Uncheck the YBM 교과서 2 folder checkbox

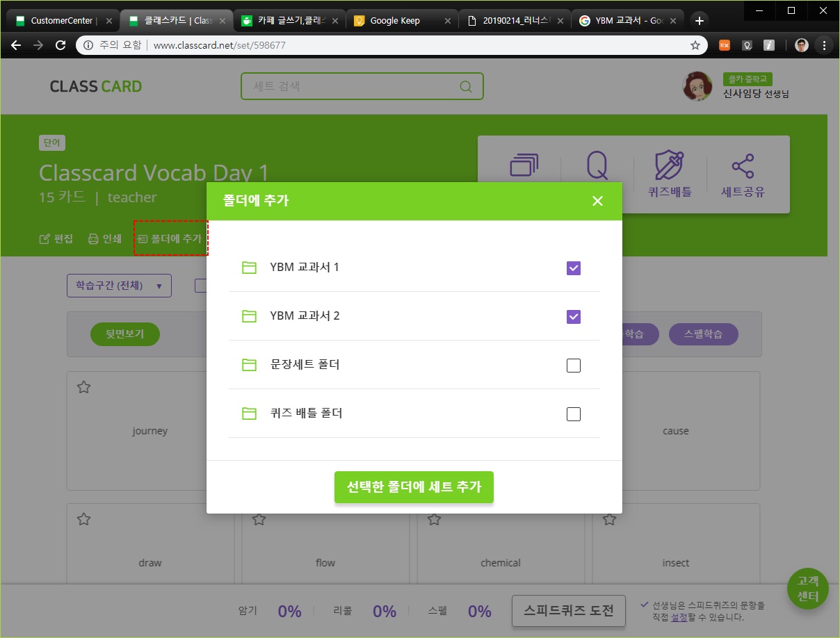574,317
